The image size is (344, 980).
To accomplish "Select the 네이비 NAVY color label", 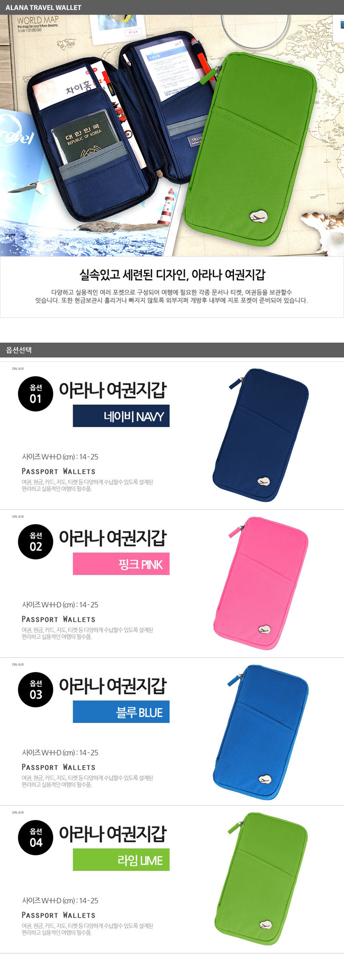I will [121, 416].
